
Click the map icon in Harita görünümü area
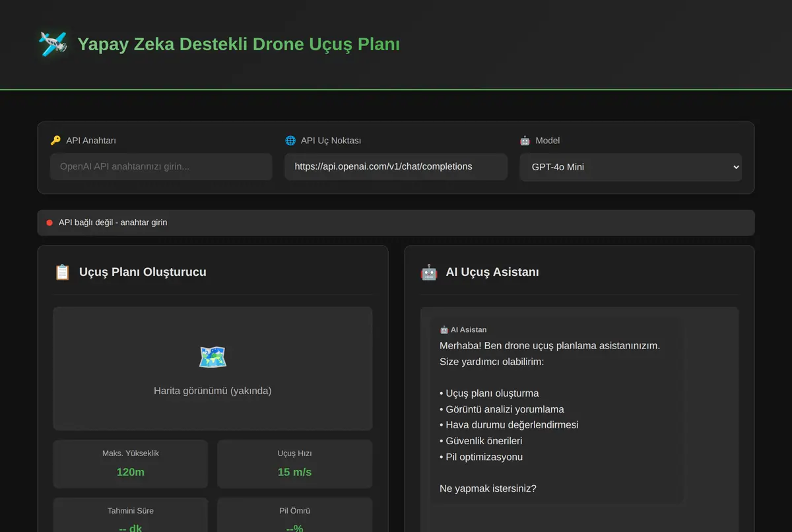(x=213, y=357)
